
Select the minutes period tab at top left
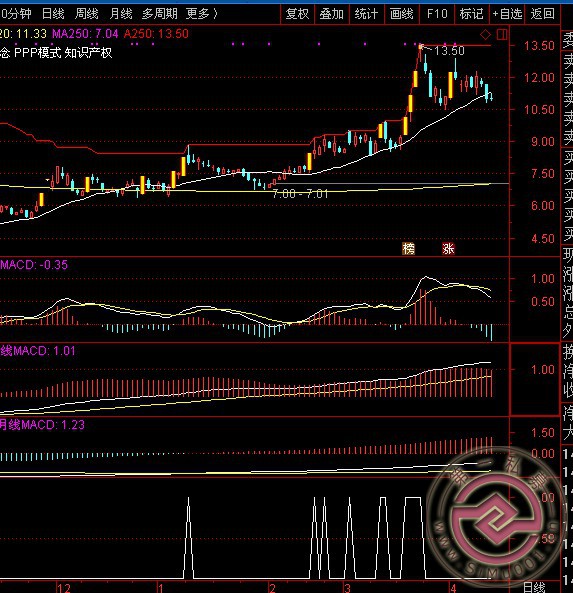(x=16, y=14)
